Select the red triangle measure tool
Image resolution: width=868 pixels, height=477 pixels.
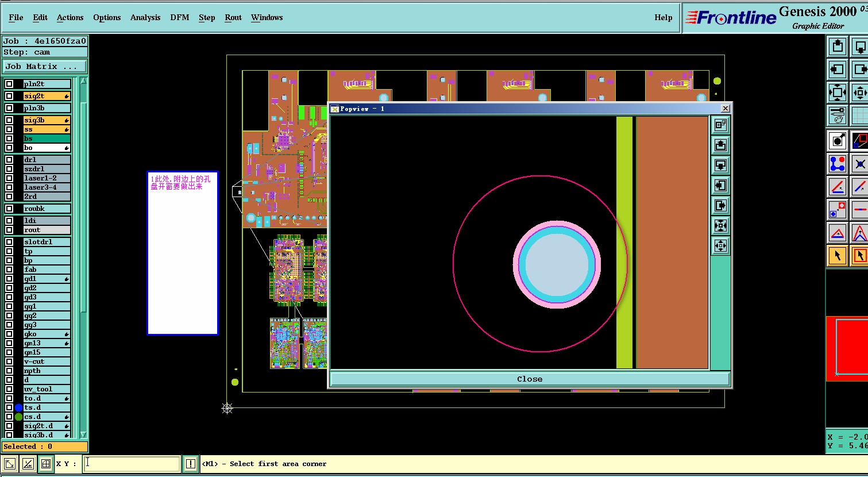coord(838,233)
